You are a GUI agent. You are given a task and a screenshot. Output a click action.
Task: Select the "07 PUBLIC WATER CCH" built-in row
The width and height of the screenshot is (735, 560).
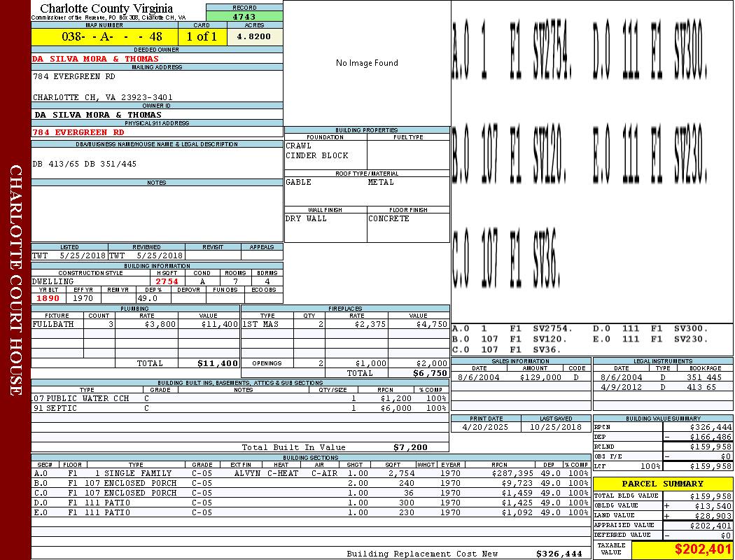click(x=240, y=399)
